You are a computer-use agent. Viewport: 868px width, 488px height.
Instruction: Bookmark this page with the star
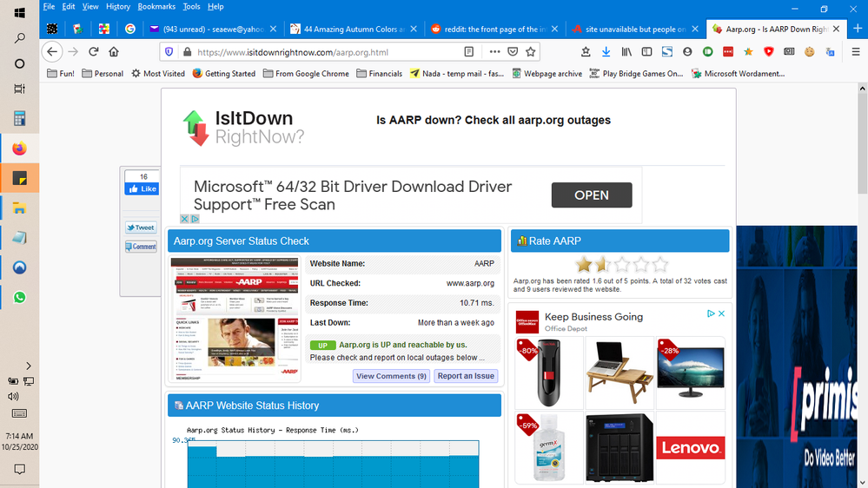coord(530,52)
